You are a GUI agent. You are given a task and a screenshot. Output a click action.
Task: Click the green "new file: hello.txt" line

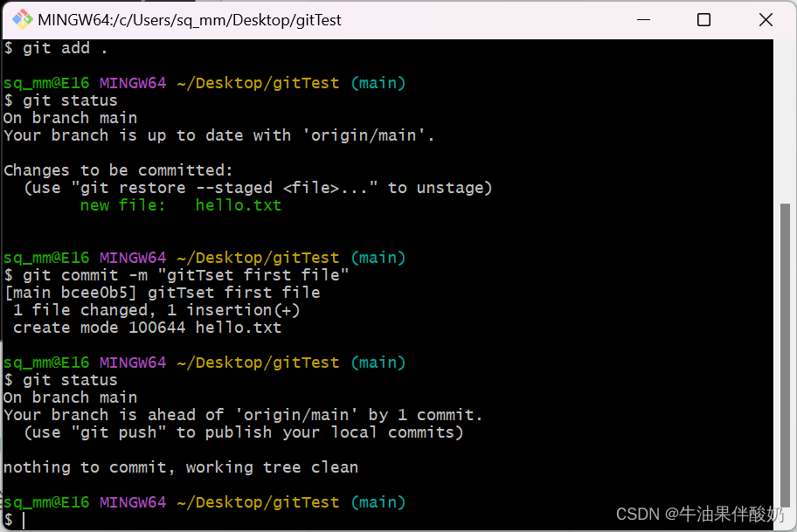[180, 205]
